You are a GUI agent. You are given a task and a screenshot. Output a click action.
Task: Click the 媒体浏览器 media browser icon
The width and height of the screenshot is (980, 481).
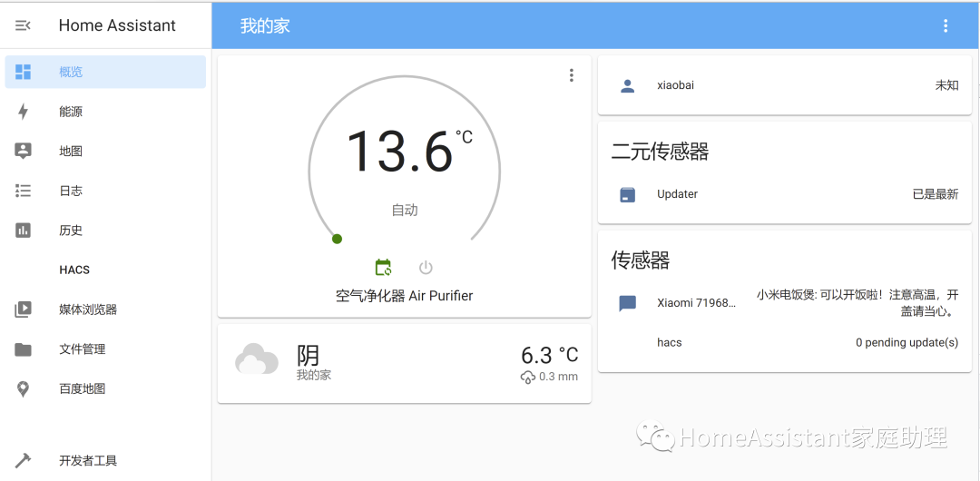pos(24,309)
